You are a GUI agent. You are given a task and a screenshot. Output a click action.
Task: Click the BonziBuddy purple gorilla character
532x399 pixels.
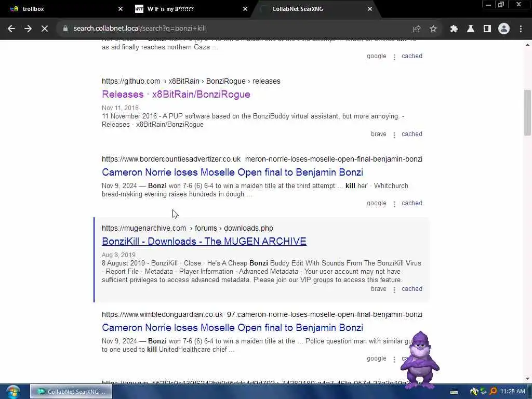420,360
